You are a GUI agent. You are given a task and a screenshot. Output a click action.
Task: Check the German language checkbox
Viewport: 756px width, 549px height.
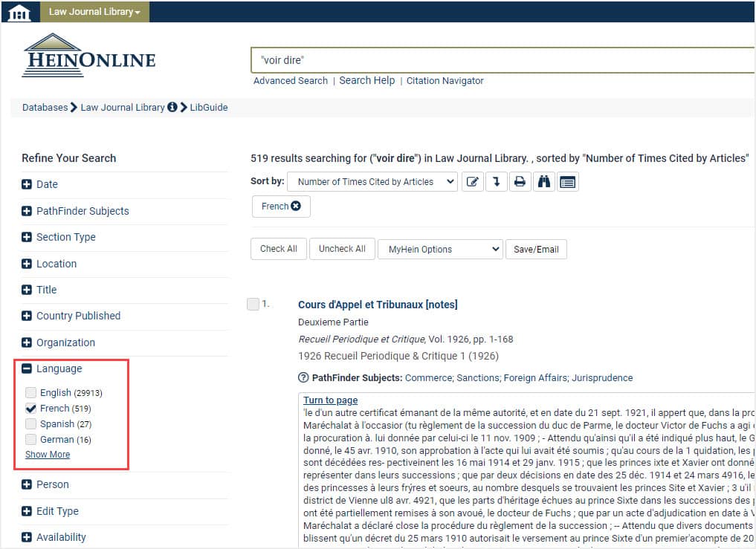31,439
